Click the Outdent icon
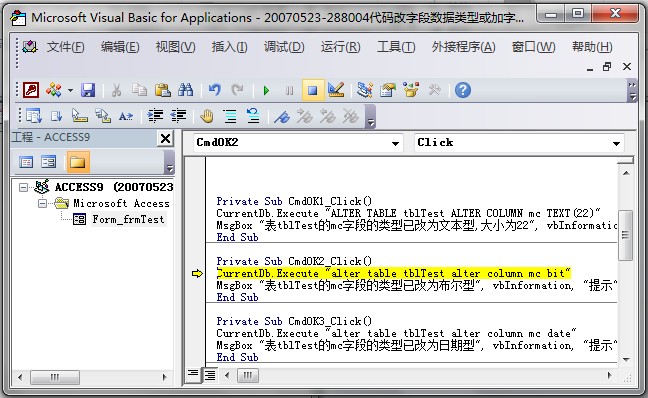The image size is (648, 398). (179, 116)
